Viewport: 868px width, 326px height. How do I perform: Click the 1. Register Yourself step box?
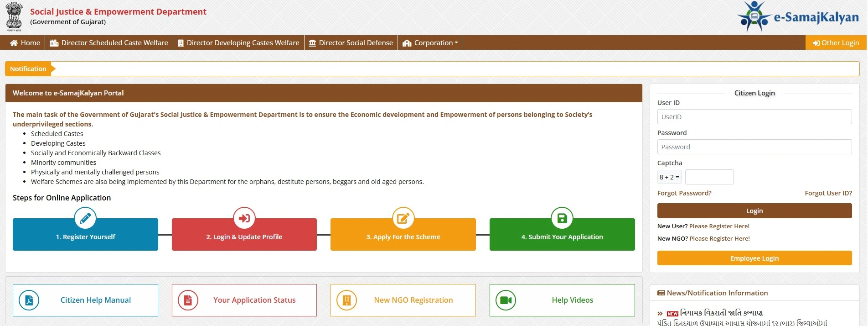pos(85,235)
